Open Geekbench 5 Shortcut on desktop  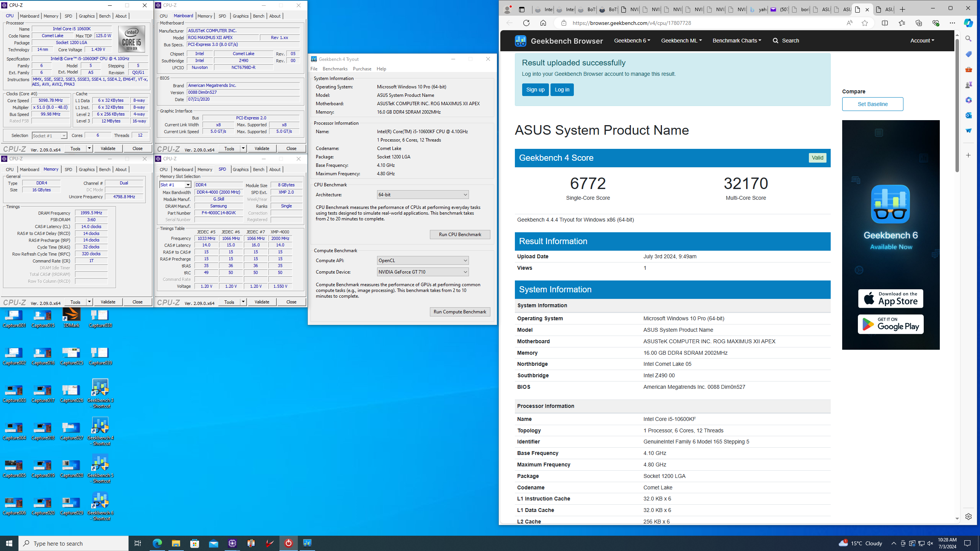tap(100, 468)
